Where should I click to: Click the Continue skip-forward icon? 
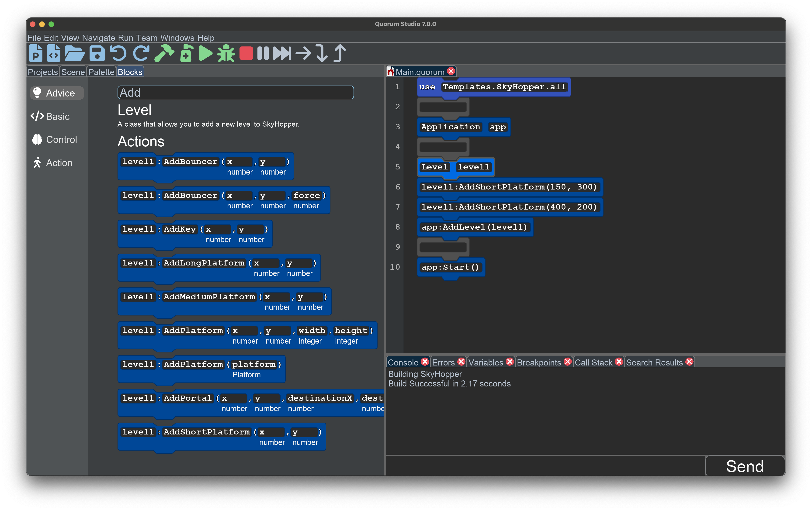[281, 53]
